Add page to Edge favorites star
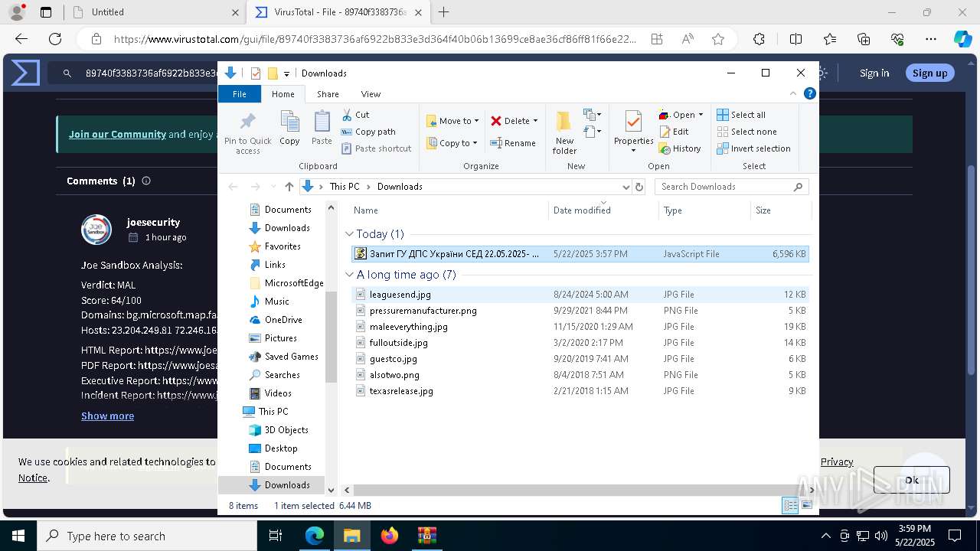980x551 pixels. click(717, 39)
